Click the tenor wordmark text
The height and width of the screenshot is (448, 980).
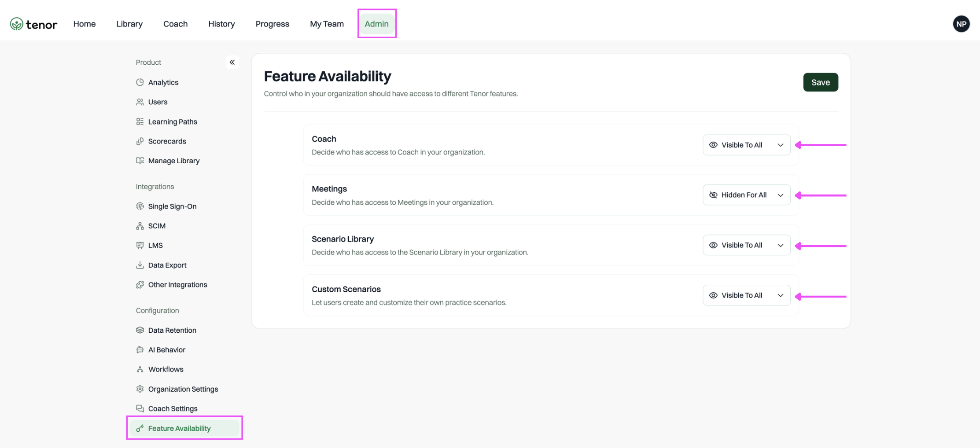coord(41,25)
